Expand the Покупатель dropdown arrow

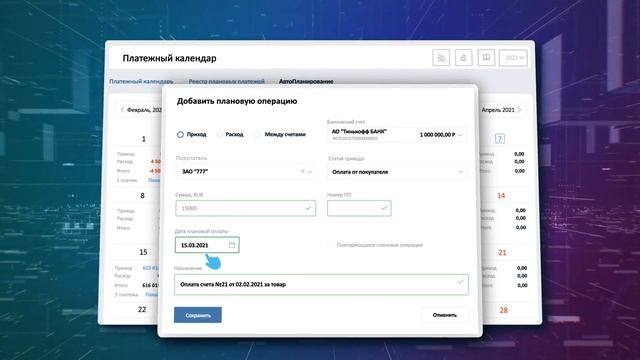(310, 172)
